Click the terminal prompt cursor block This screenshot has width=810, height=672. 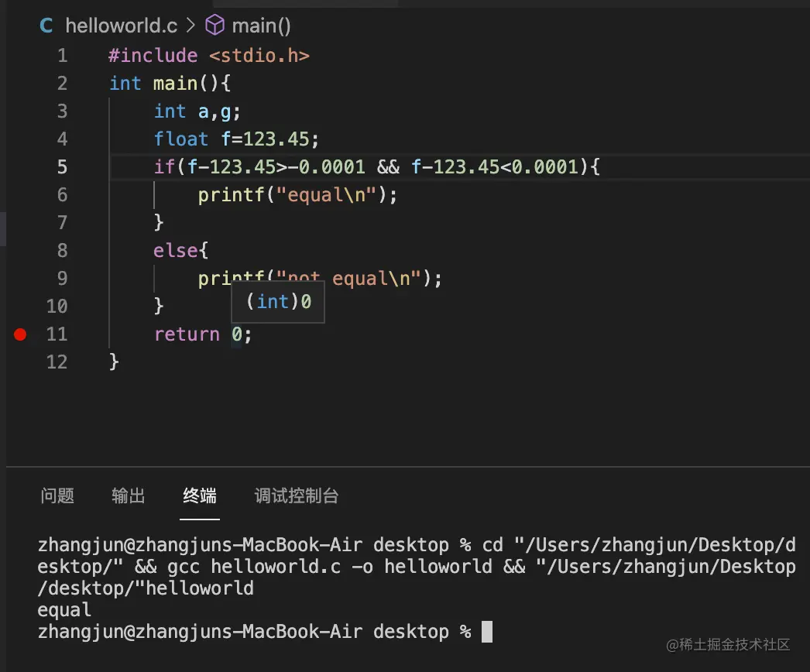(x=486, y=632)
